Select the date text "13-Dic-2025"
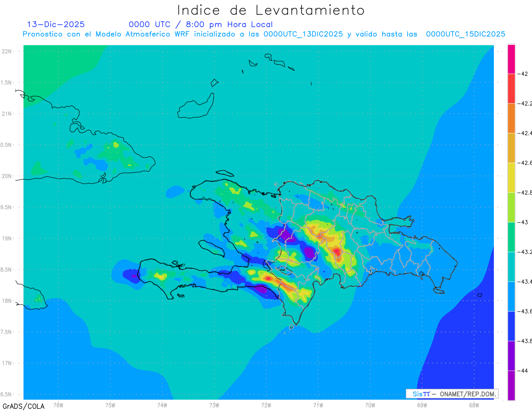Image resolution: width=532 pixels, height=411 pixels. [56, 24]
